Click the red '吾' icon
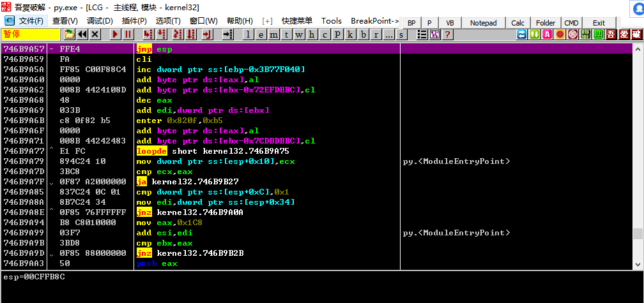 pyautogui.click(x=611, y=34)
